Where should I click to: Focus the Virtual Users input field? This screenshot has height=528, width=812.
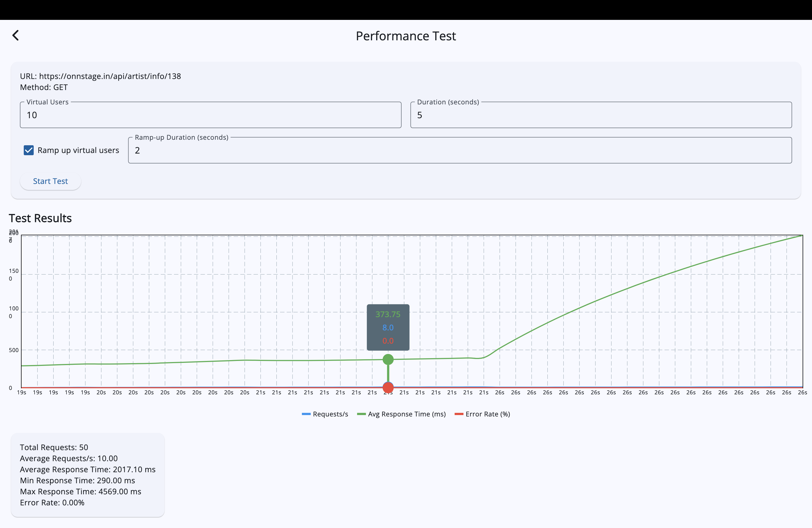tap(210, 115)
